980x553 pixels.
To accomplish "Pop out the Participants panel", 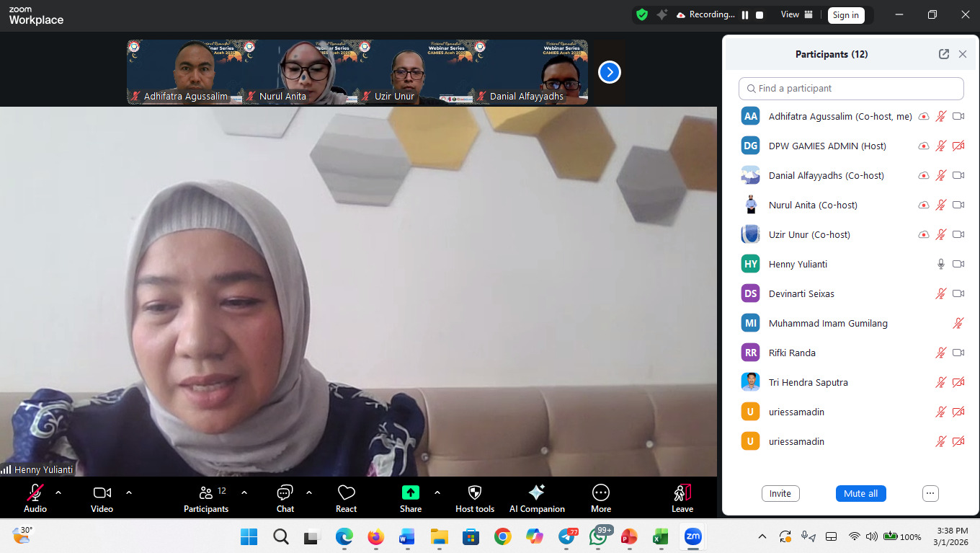I will pyautogui.click(x=943, y=54).
